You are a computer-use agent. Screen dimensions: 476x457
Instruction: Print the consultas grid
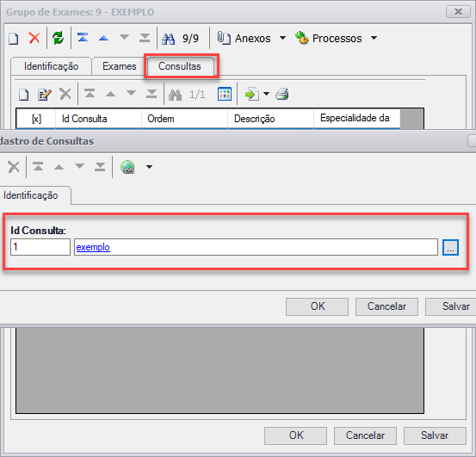[281, 94]
